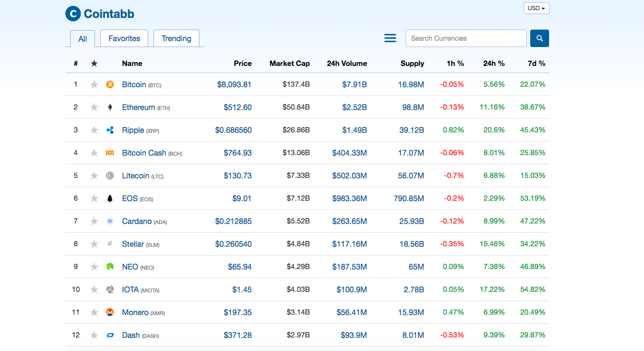The image size is (644, 351).
Task: Sort by the Name column header
Action: click(x=132, y=64)
